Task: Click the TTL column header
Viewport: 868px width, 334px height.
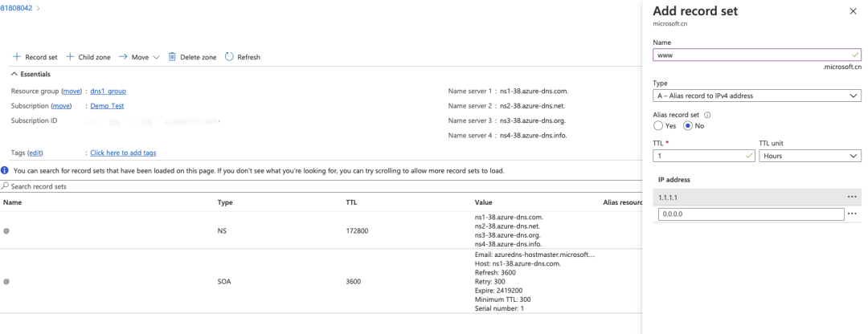Action: [x=351, y=202]
